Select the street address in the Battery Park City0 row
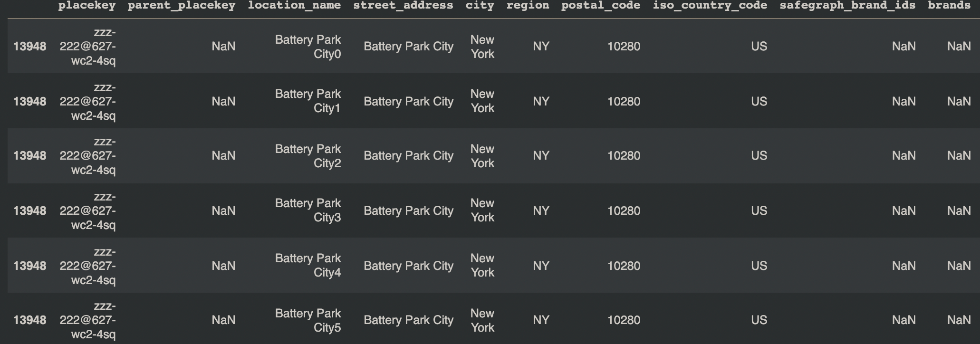980x344 pixels. (x=409, y=47)
